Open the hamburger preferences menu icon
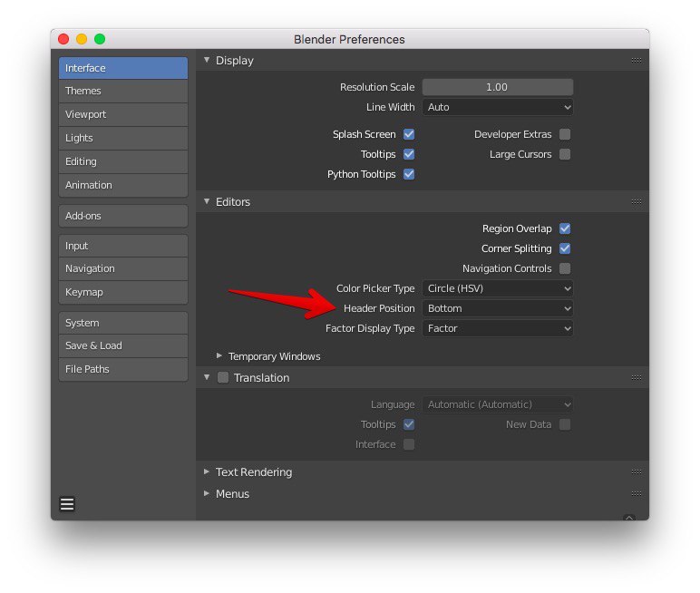Viewport: 700px width, 593px height. tap(67, 504)
